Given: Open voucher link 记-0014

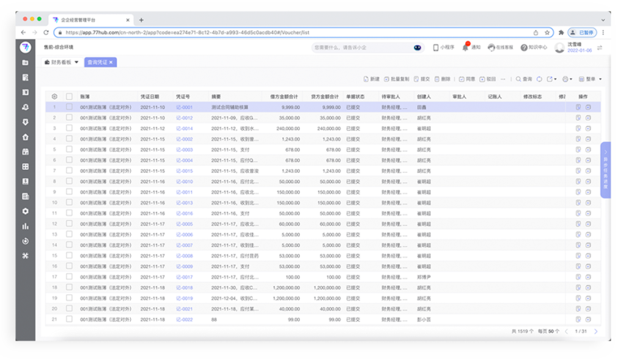Looking at the screenshot, I should pyautogui.click(x=184, y=128).
